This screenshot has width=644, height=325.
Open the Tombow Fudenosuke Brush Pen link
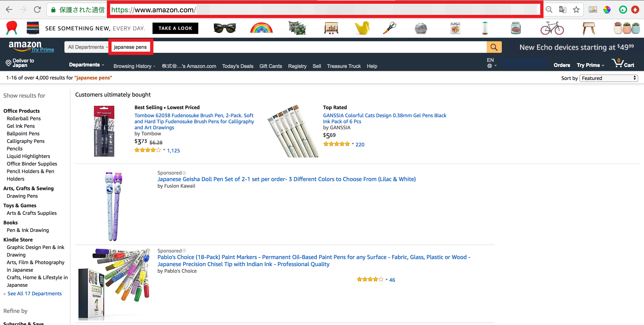pos(194,121)
